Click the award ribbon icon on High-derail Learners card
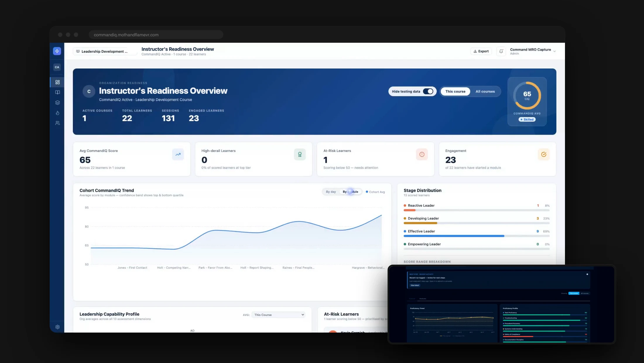 click(300, 154)
